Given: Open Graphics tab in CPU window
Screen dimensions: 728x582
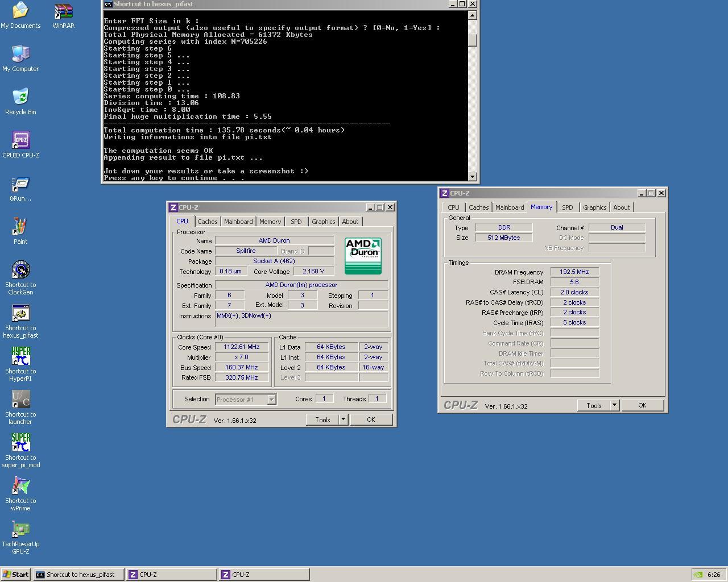Looking at the screenshot, I should [x=323, y=222].
